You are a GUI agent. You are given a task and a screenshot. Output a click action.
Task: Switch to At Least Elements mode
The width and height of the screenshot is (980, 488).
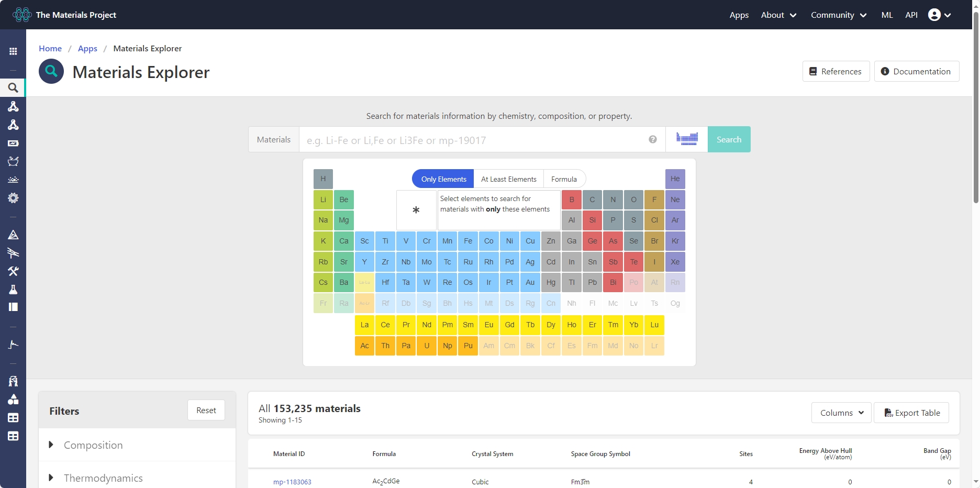pos(508,179)
